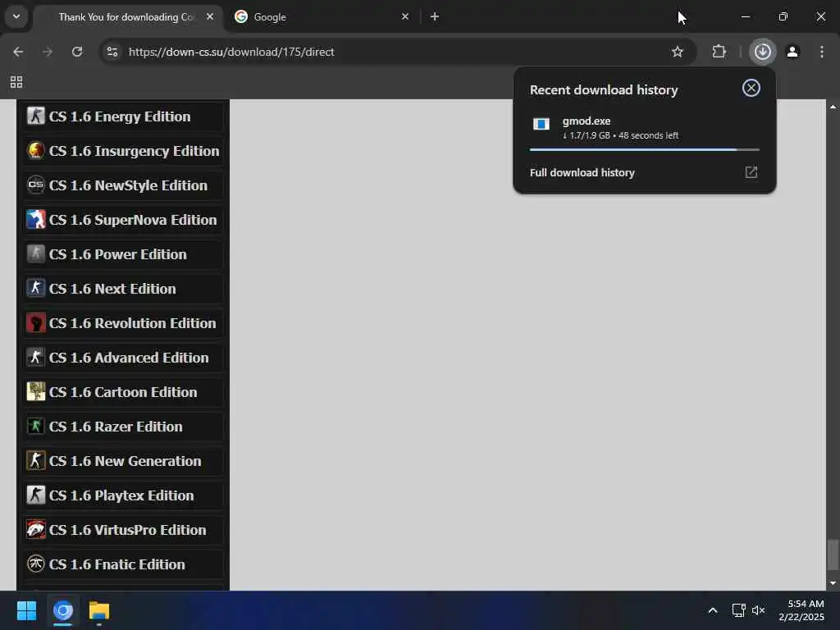Open the profile avatar menu
This screenshot has width=840, height=630.
click(x=792, y=52)
